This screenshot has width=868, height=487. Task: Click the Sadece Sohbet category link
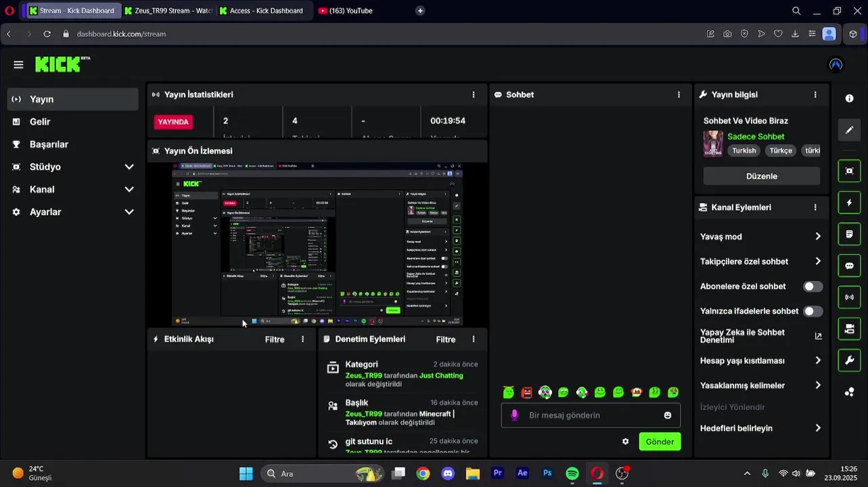756,137
